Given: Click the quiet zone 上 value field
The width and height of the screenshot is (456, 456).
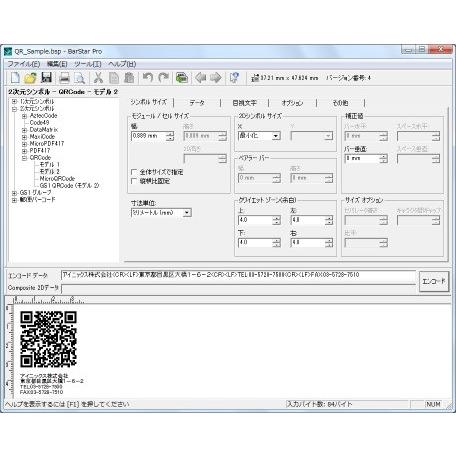Looking at the screenshot, I should coord(255,220).
